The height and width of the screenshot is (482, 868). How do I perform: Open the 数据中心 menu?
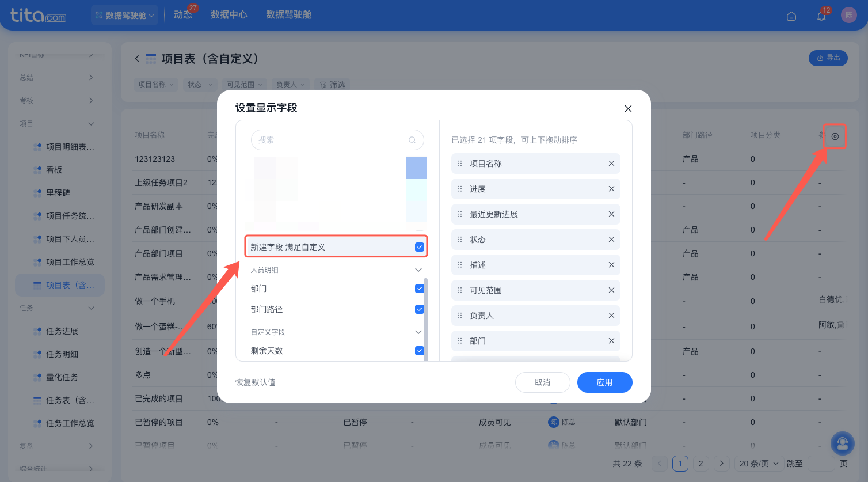(229, 15)
